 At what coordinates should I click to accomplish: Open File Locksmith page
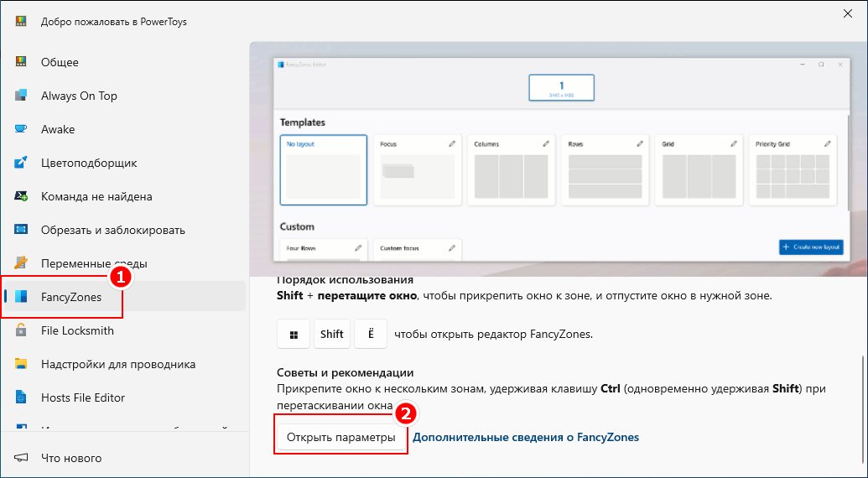(125, 331)
